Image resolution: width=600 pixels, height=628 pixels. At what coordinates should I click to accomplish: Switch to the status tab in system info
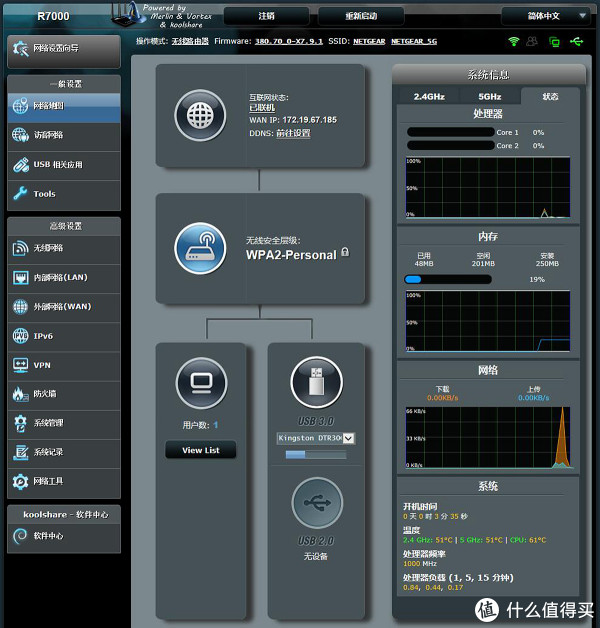point(550,96)
